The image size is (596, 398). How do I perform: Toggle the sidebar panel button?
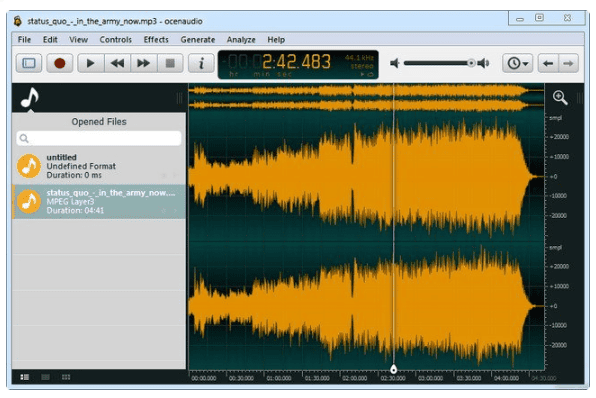(x=29, y=63)
